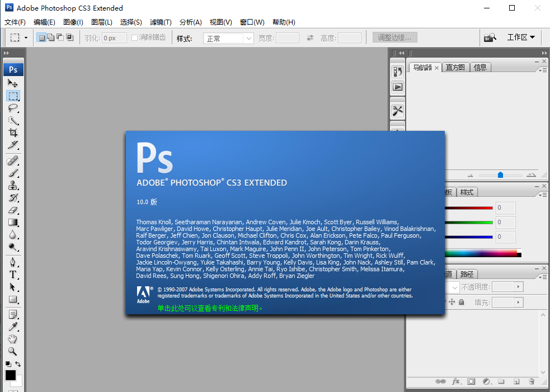Image resolution: width=550 pixels, height=392 pixels.
Task: Select the Dodge tool
Action: click(13, 247)
